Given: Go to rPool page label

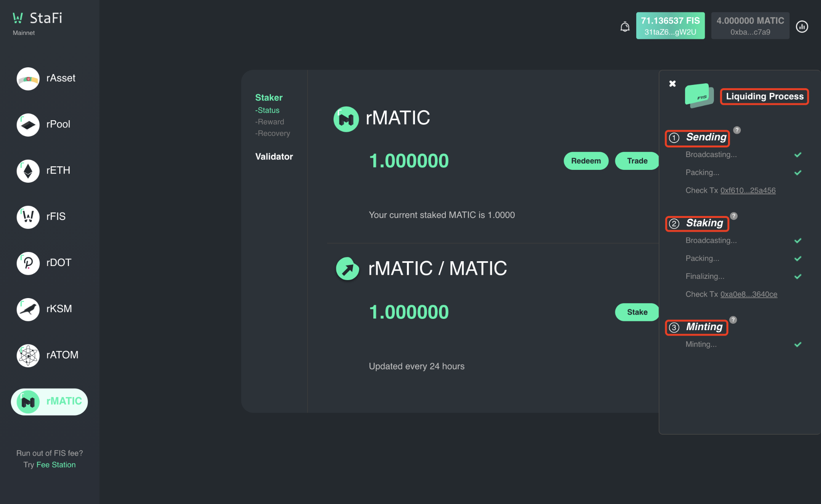Looking at the screenshot, I should [58, 124].
